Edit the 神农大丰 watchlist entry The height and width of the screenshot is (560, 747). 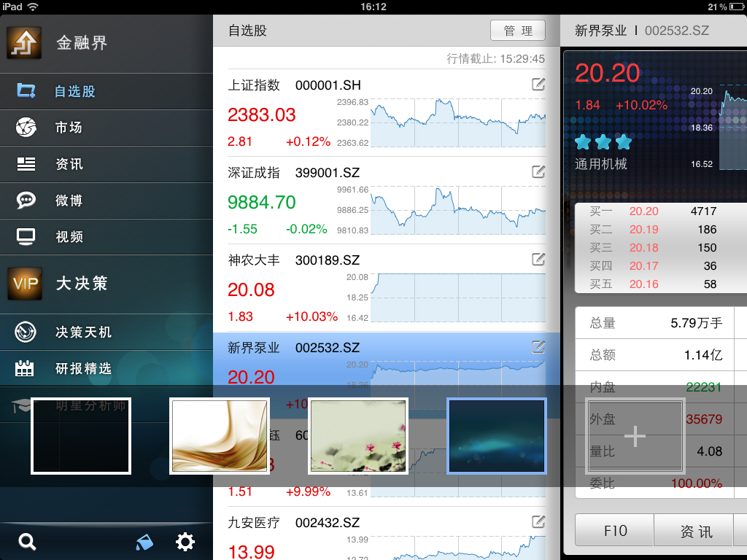[x=538, y=259]
